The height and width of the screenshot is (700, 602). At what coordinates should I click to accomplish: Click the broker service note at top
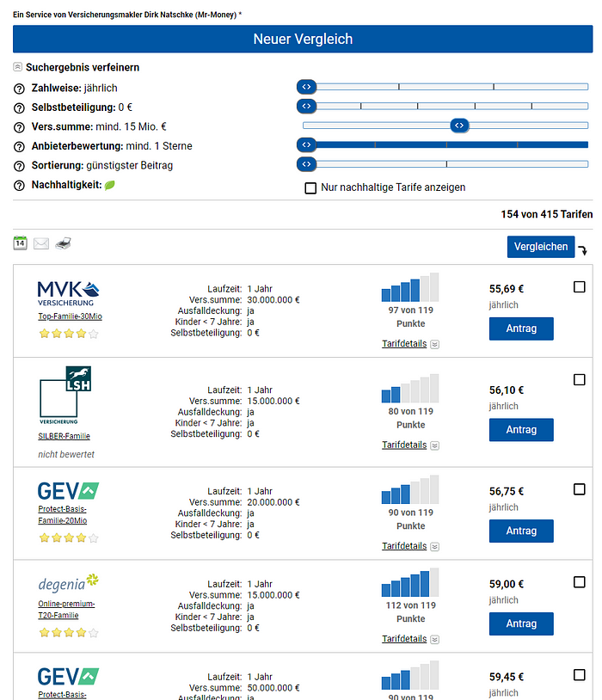click(127, 15)
